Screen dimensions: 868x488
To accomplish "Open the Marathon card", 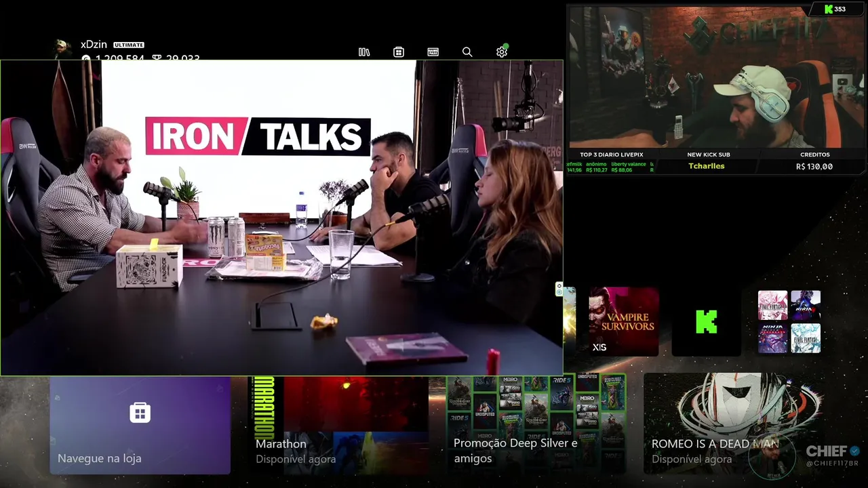I will (x=338, y=425).
